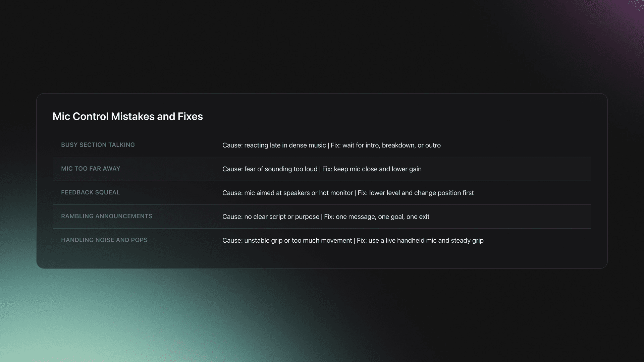Click 'wait for intro, breakdown, or outro' fix

[x=391, y=145]
